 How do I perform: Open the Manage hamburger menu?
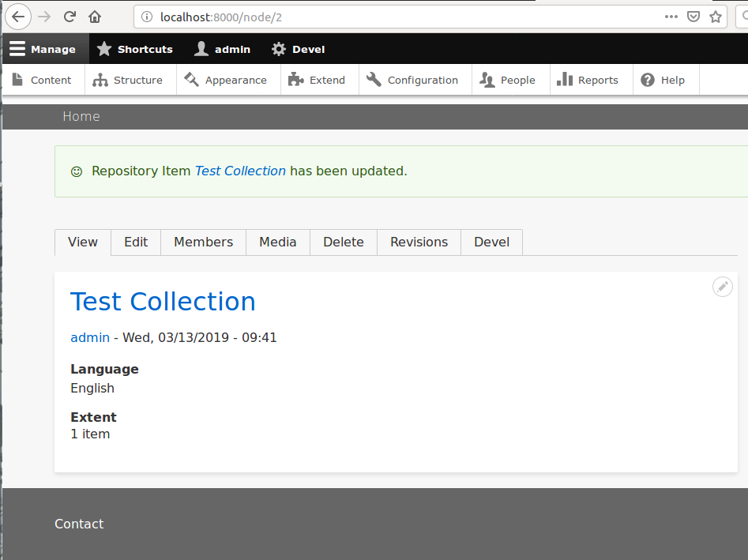[x=17, y=49]
